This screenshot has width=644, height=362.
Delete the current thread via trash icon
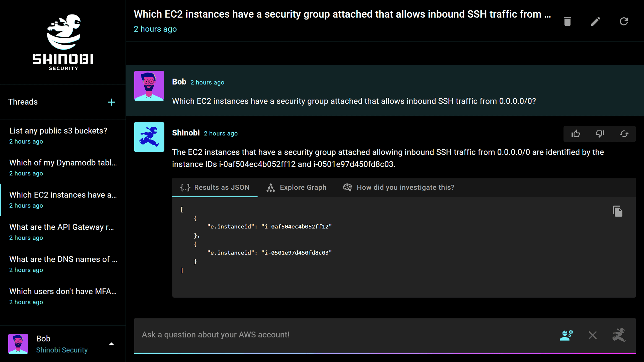(567, 21)
